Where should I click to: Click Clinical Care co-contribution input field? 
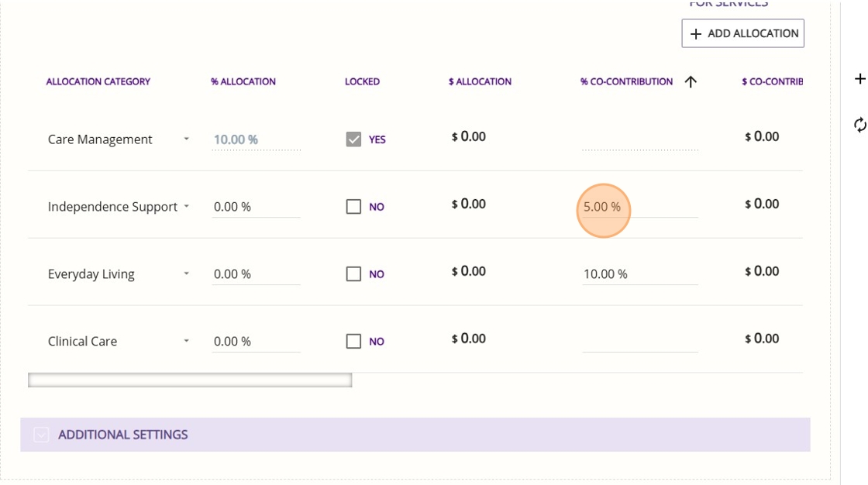pyautogui.click(x=639, y=341)
